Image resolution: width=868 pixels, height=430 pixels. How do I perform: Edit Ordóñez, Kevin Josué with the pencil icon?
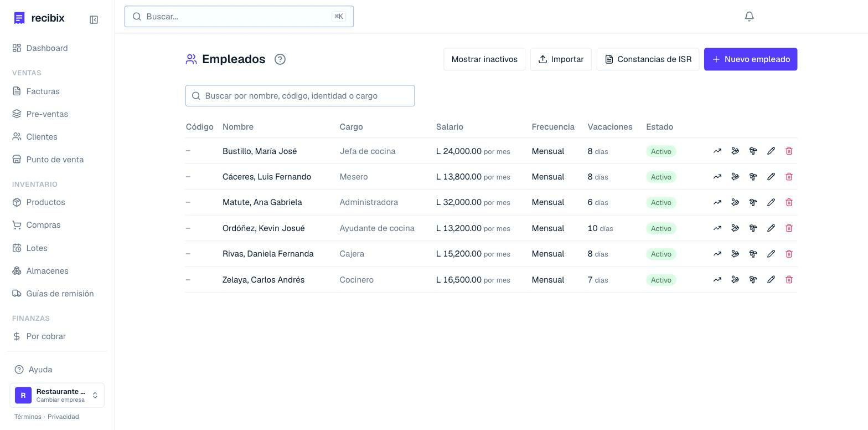771,228
